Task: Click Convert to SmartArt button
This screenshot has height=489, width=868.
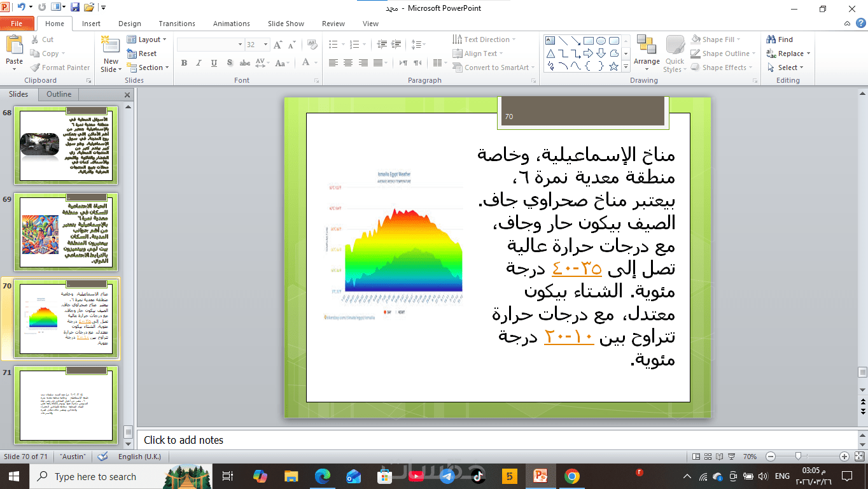Action: coord(491,67)
